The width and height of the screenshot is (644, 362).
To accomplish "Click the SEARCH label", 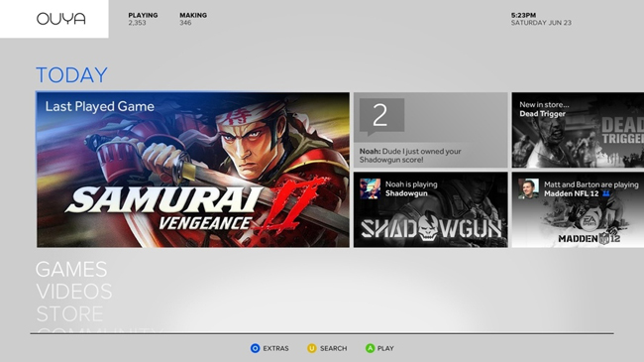I will pyautogui.click(x=334, y=348).
